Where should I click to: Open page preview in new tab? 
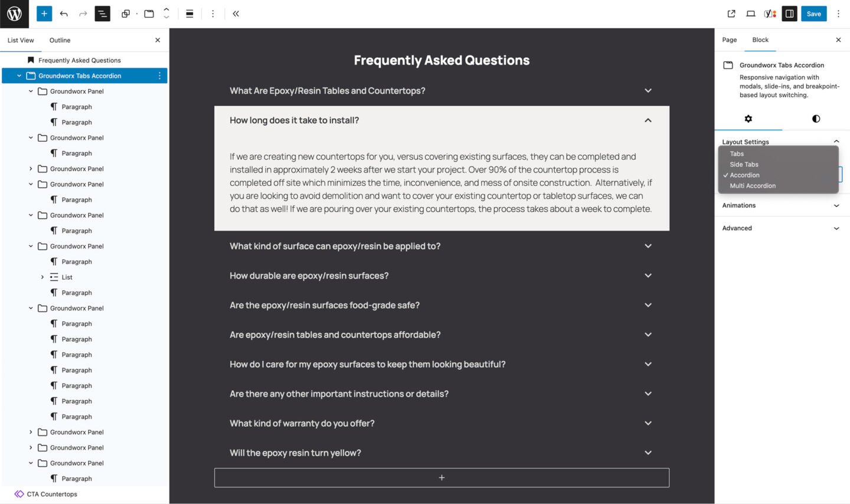point(731,14)
